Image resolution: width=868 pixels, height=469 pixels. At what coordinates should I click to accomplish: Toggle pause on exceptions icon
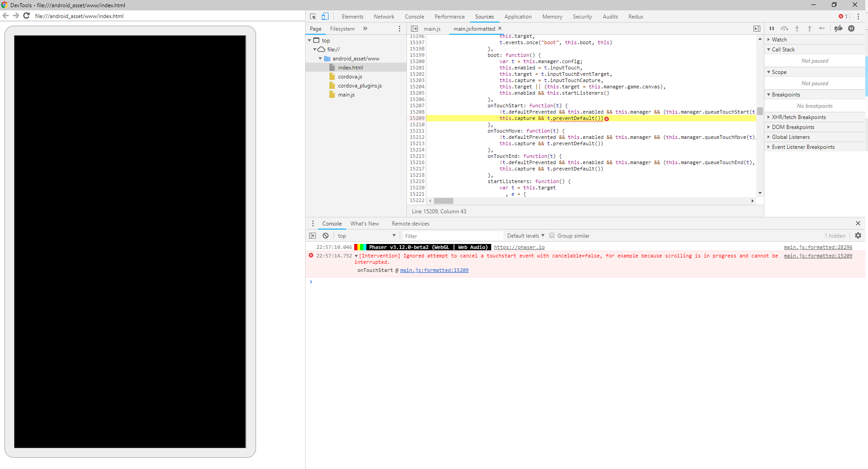tap(851, 28)
